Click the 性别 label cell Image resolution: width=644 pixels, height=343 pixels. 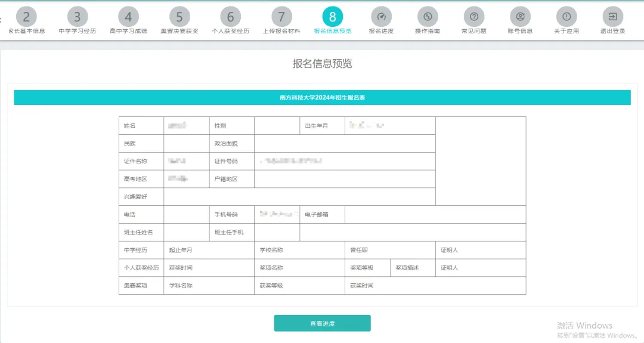point(231,126)
